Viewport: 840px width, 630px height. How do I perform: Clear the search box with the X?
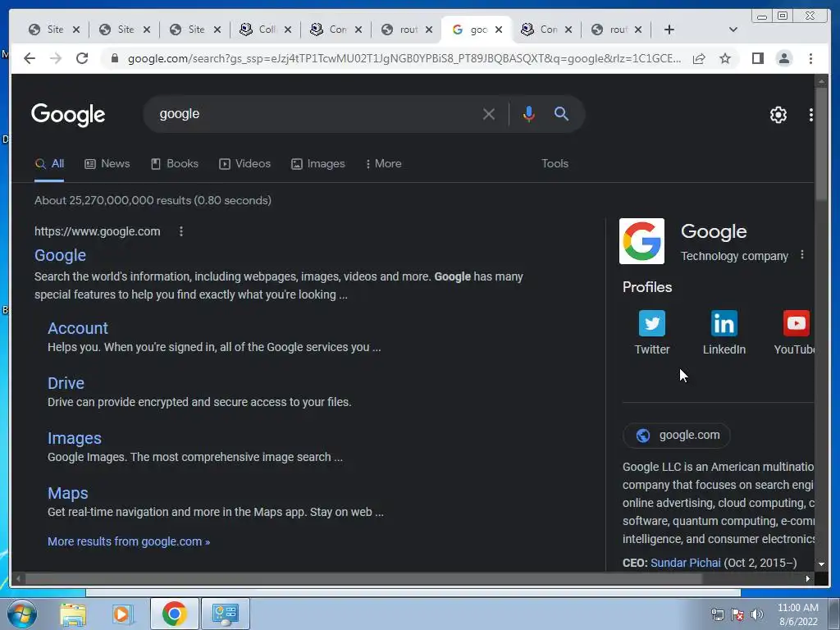[x=489, y=114]
